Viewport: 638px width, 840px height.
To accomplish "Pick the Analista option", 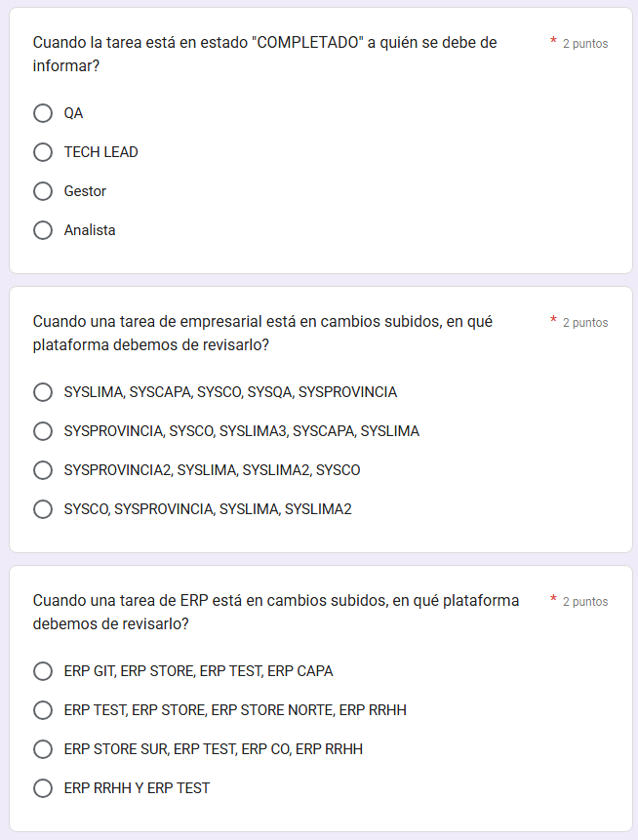I will click(43, 230).
